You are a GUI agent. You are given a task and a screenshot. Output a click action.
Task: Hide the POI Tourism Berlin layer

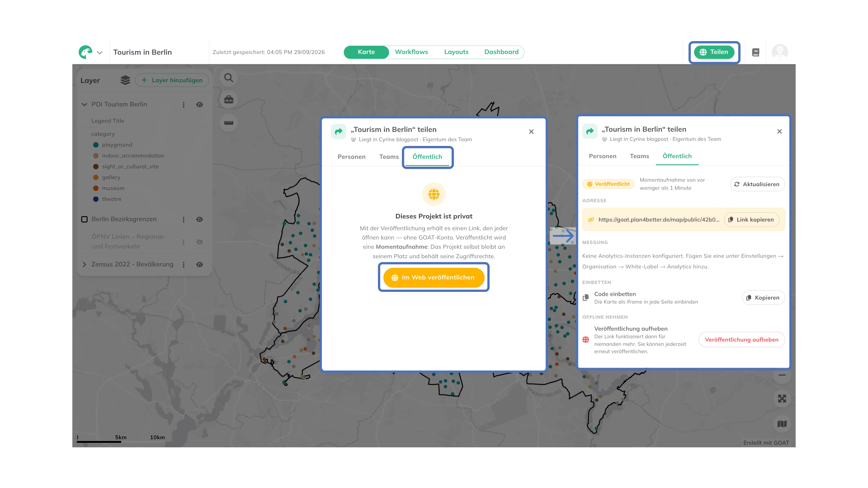pyautogui.click(x=199, y=105)
